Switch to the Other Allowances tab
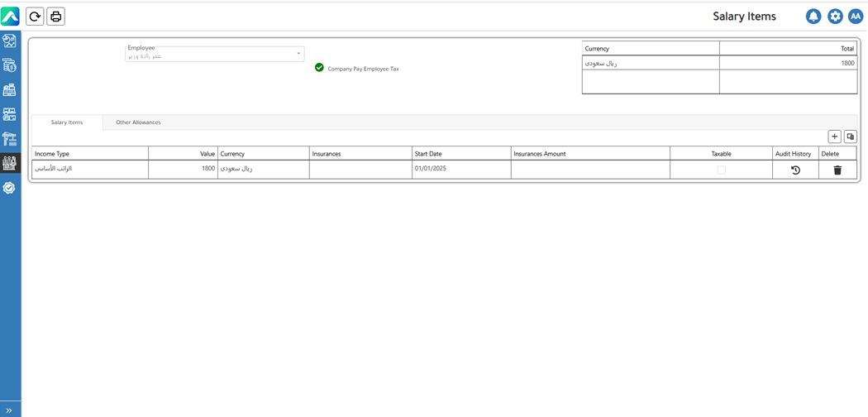The image size is (868, 417). click(x=138, y=122)
